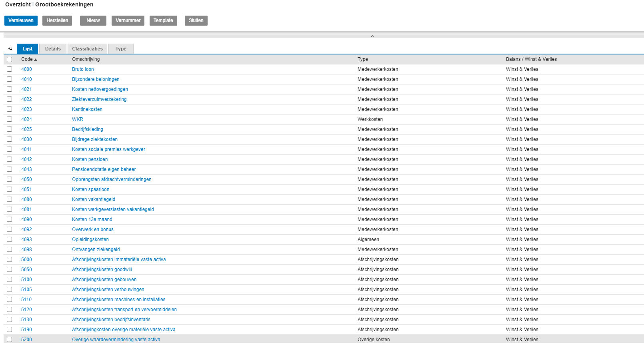This screenshot has height=346, width=644.
Task: Sort by the Code column header
Action: [27, 59]
